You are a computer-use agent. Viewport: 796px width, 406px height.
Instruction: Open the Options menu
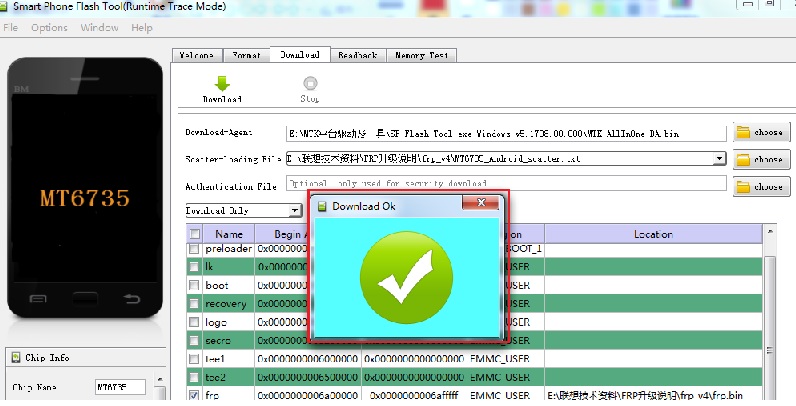(x=49, y=27)
